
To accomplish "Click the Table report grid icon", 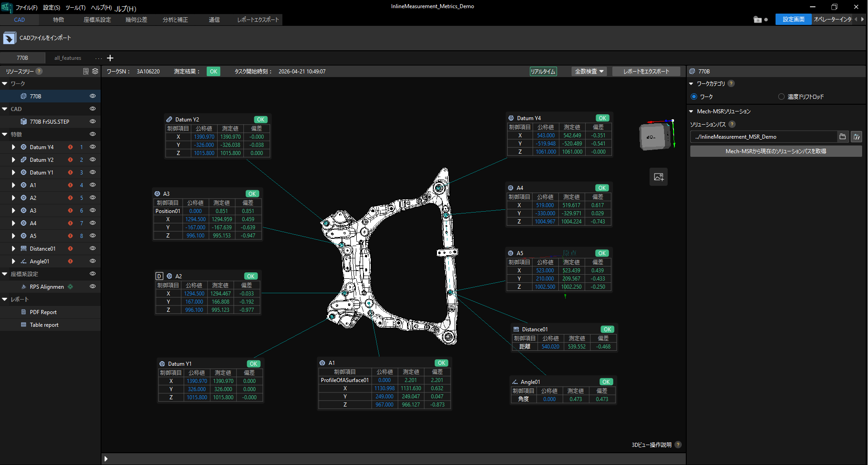I will pos(24,325).
